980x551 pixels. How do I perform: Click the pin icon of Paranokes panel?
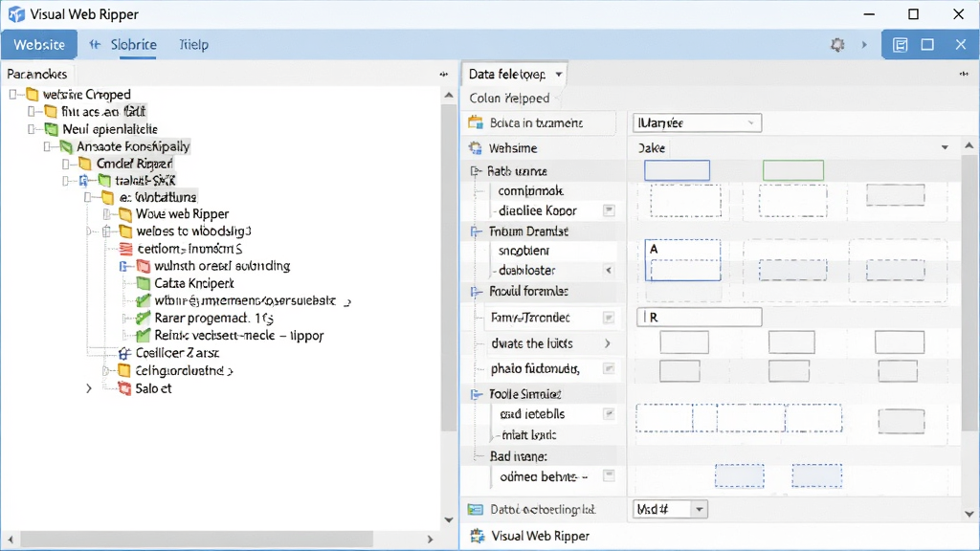444,74
